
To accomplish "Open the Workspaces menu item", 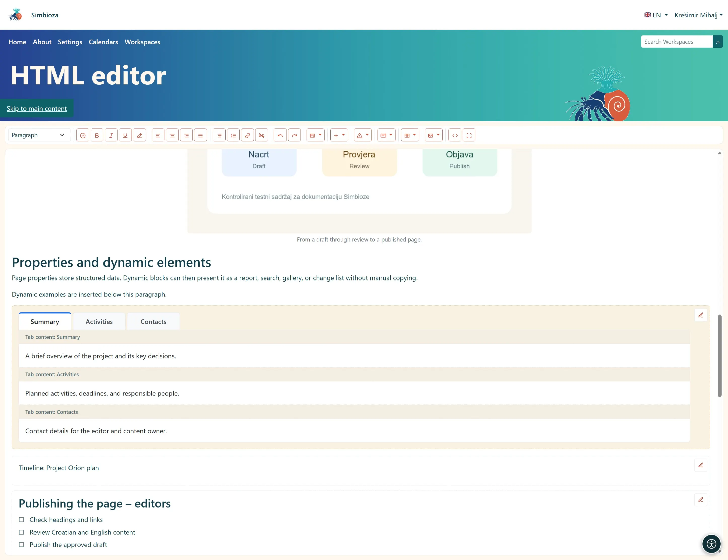I will tap(142, 42).
